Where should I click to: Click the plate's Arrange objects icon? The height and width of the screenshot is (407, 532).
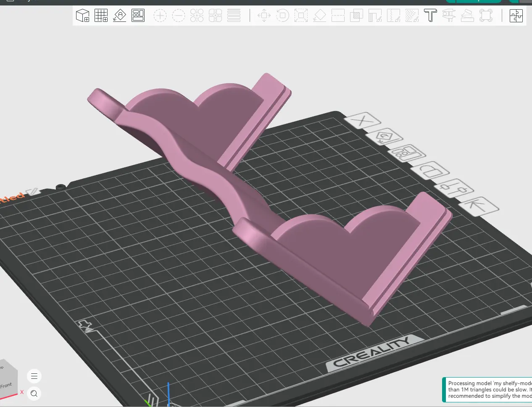407,153
